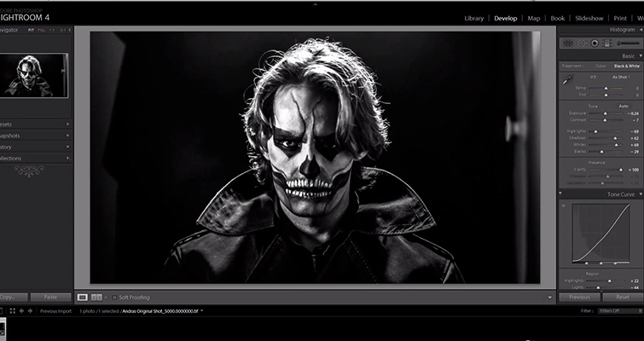
Task: Open the WB As Shot dropdown
Action: click(x=622, y=77)
